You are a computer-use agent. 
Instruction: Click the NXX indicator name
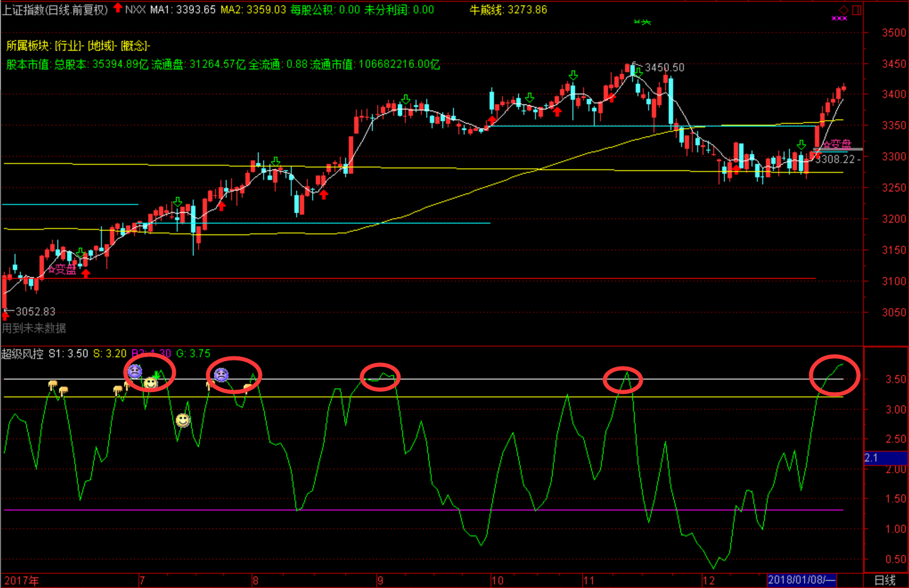tap(135, 10)
